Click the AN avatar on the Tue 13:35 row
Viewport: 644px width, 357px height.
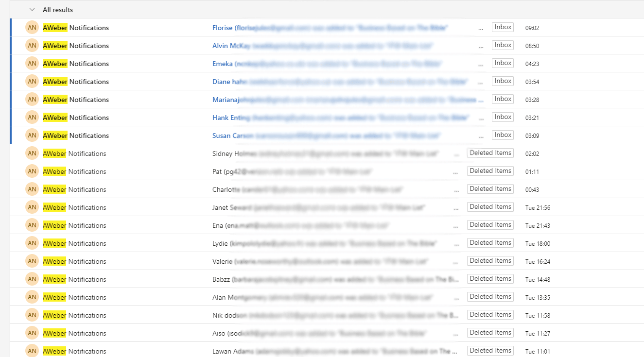[32, 297]
